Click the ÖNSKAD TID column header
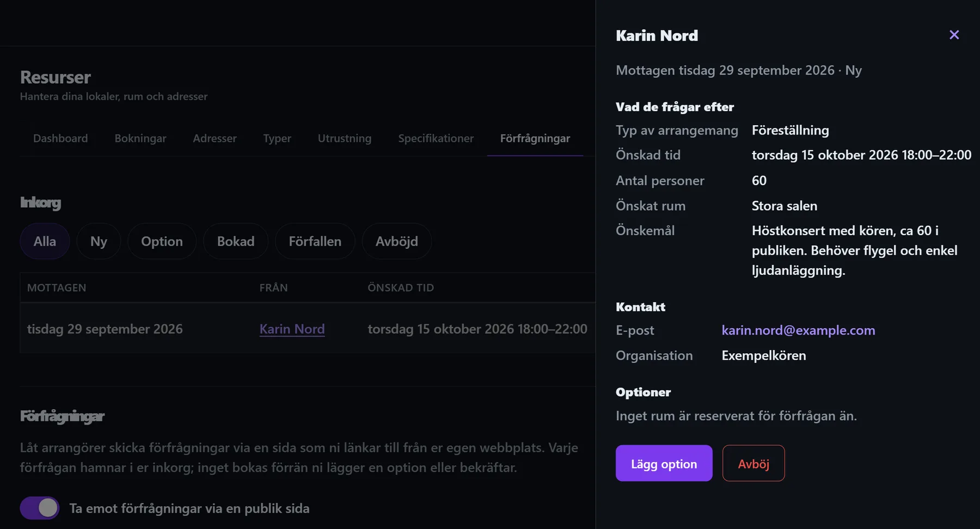Image resolution: width=980 pixels, height=529 pixels. click(401, 287)
